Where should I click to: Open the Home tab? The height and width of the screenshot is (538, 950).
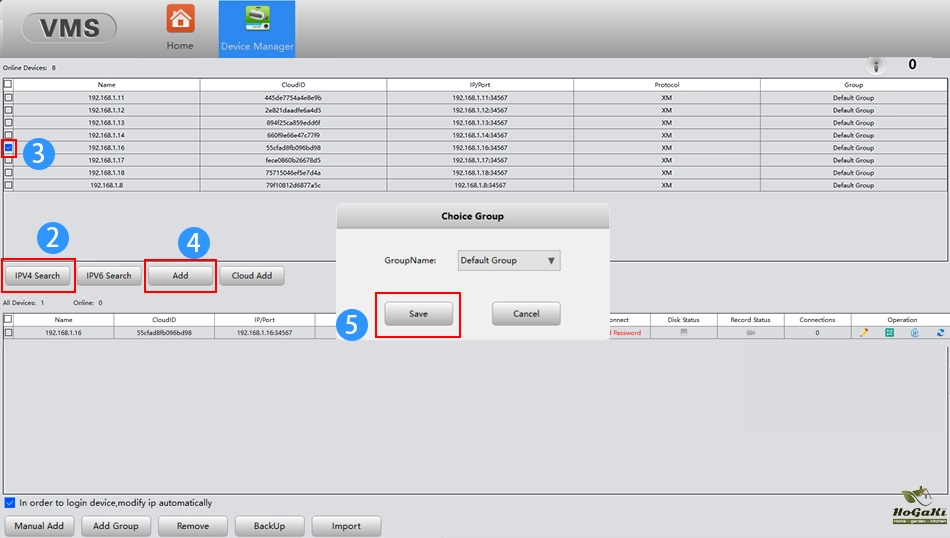(x=180, y=28)
